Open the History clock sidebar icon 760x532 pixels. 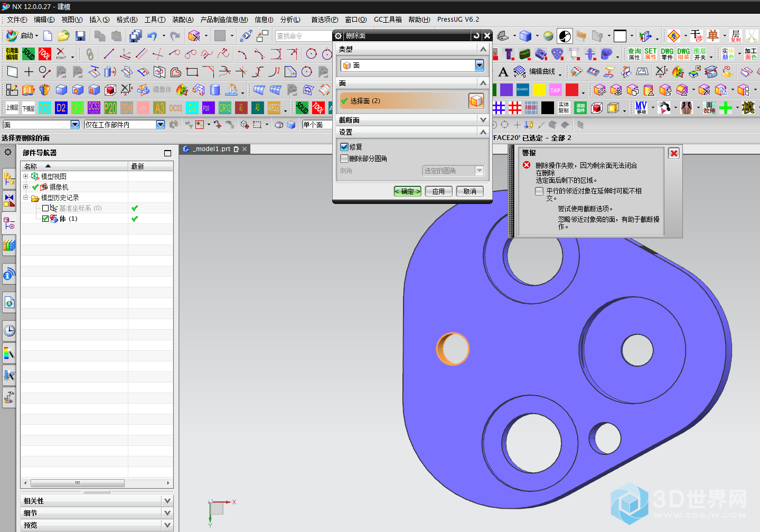coord(9,331)
